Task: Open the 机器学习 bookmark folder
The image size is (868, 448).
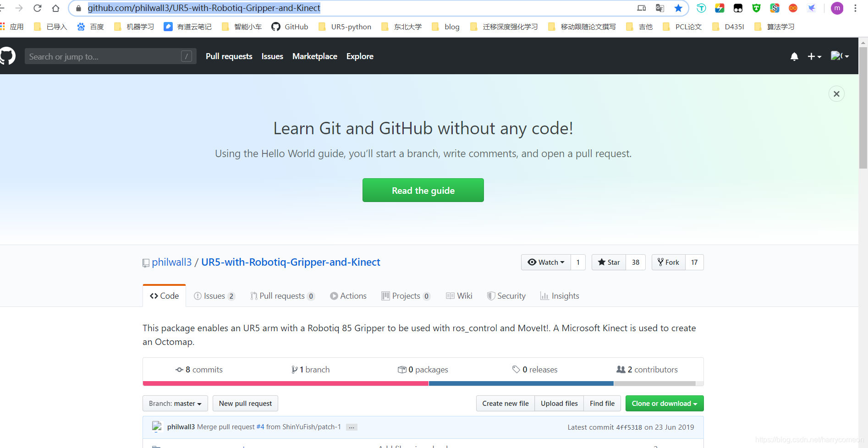Action: (x=134, y=27)
